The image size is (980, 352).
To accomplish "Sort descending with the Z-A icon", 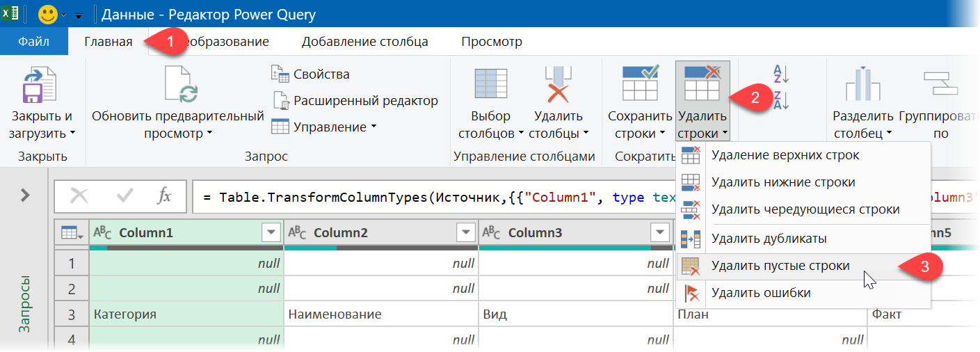I will coord(781,100).
